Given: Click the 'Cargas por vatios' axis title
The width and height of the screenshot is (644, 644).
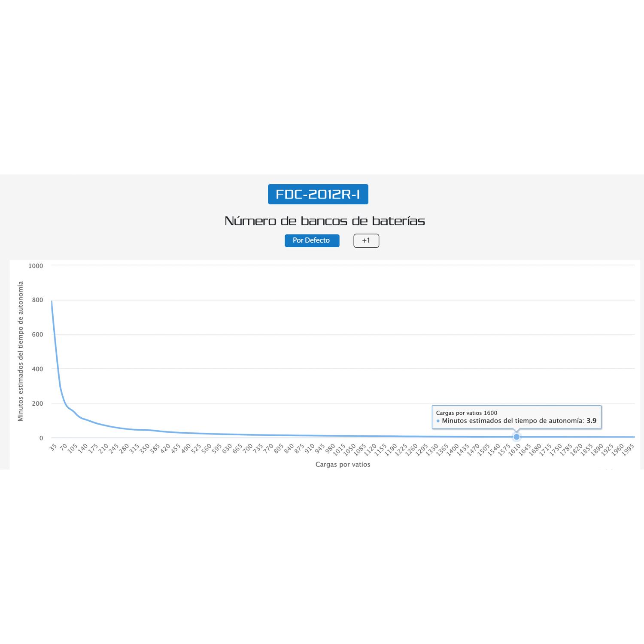Looking at the screenshot, I should click(x=343, y=465).
